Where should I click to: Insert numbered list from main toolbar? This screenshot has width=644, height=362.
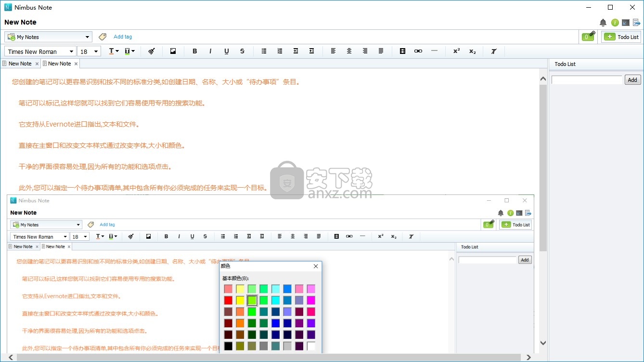pos(280,51)
